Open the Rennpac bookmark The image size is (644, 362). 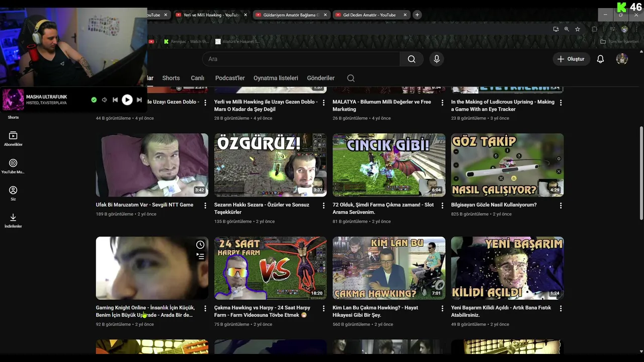[186, 42]
